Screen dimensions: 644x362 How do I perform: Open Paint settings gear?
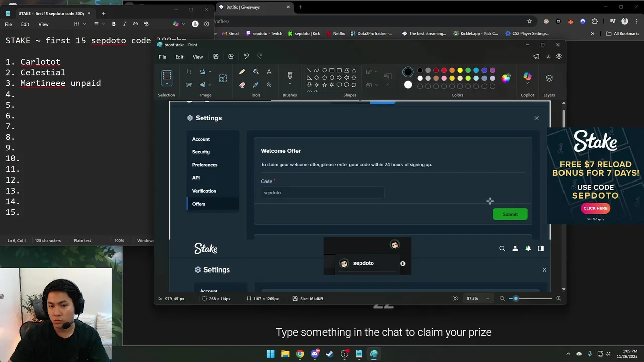559,57
